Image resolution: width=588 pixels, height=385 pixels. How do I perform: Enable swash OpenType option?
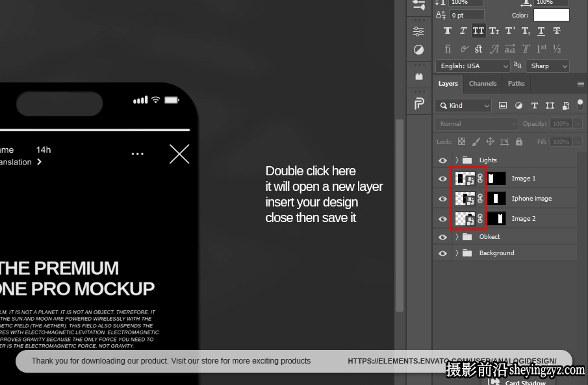pyautogui.click(x=494, y=49)
